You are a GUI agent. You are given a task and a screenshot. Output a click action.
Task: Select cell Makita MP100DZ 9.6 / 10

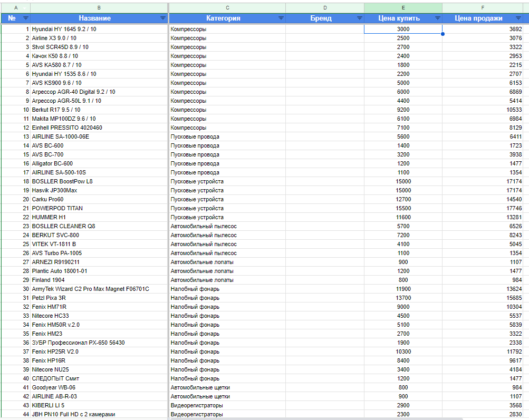[99, 119]
